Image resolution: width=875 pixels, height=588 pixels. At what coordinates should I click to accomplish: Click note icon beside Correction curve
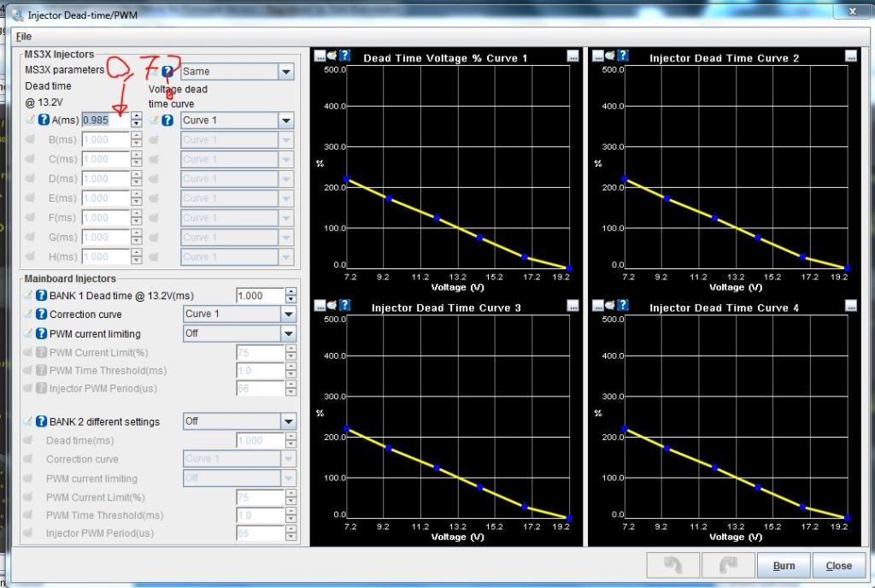(x=28, y=314)
